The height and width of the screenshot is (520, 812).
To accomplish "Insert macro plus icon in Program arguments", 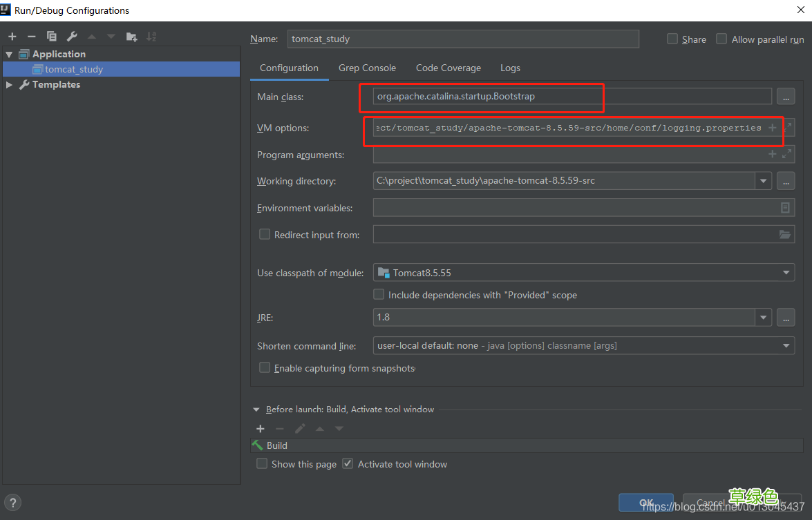I will pos(772,154).
